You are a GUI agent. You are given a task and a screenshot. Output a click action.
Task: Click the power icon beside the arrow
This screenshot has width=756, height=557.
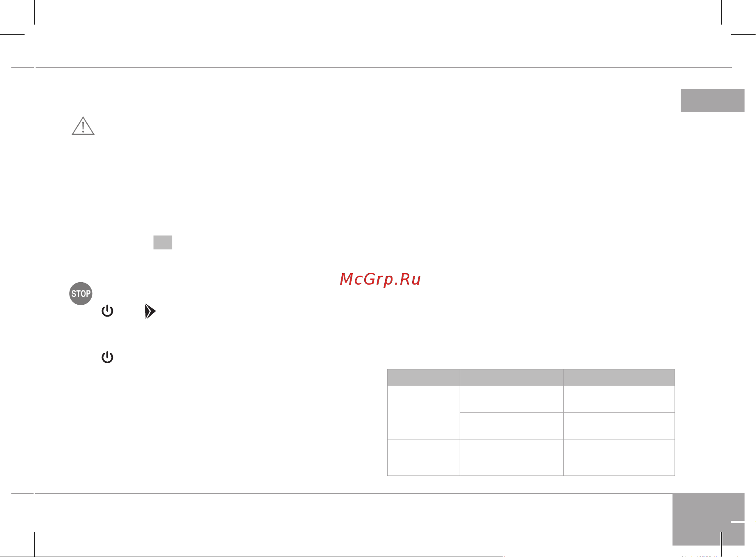pyautogui.click(x=107, y=311)
